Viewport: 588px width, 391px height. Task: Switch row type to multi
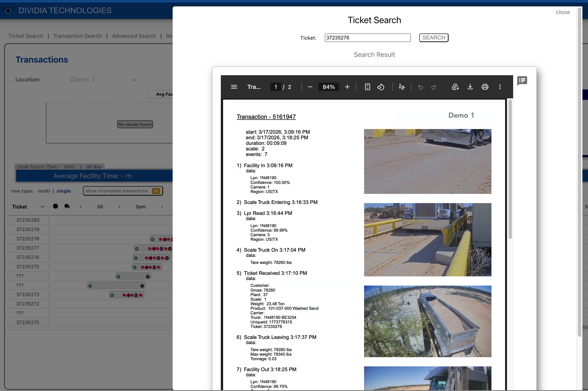tap(44, 191)
